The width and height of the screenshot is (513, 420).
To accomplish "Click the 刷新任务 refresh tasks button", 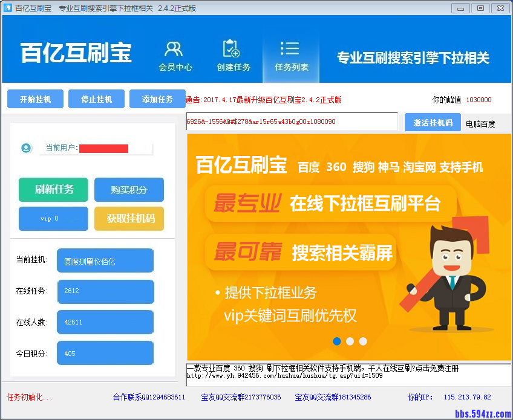I will (x=53, y=190).
